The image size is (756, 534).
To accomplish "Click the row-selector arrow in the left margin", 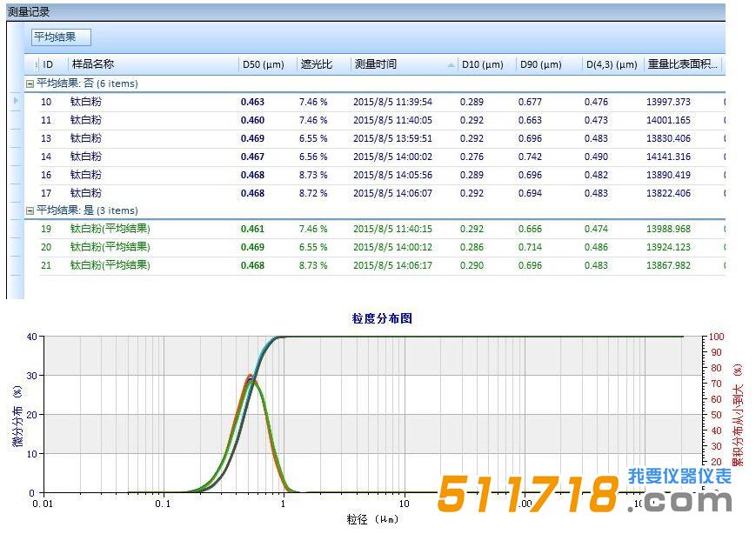I will pos(16,102).
